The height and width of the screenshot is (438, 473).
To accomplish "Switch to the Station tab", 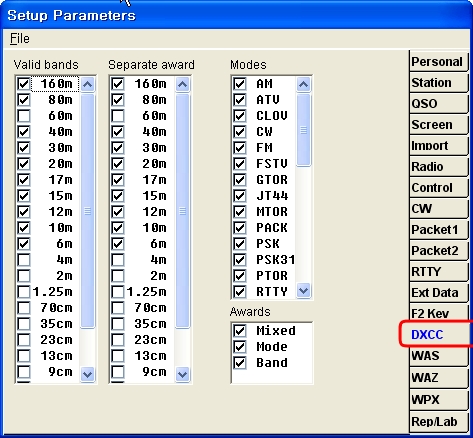I will 438,83.
